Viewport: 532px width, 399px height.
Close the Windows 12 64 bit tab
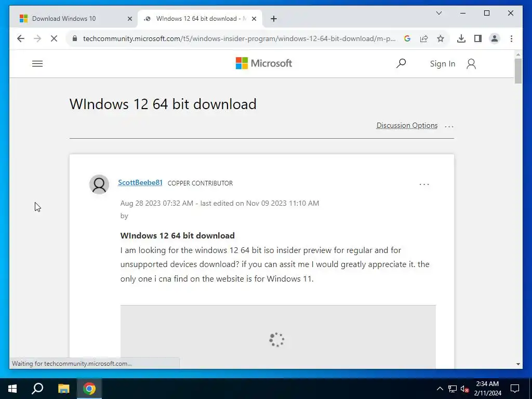(254, 19)
